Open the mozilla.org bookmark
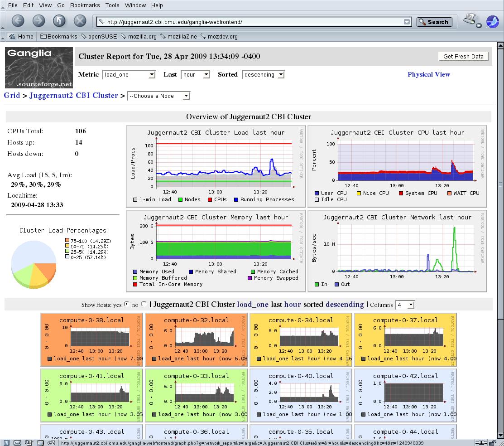Screen dimensions: 504x446 coord(139,36)
